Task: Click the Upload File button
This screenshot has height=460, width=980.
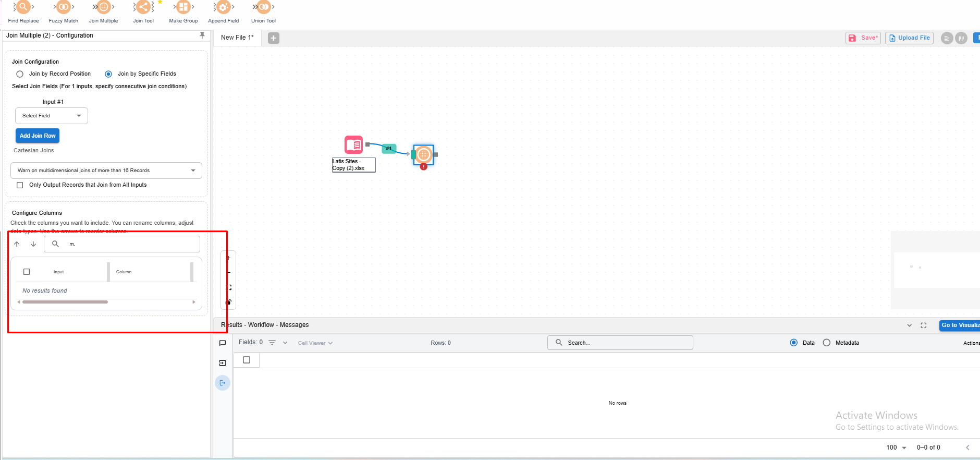Action: coord(909,38)
